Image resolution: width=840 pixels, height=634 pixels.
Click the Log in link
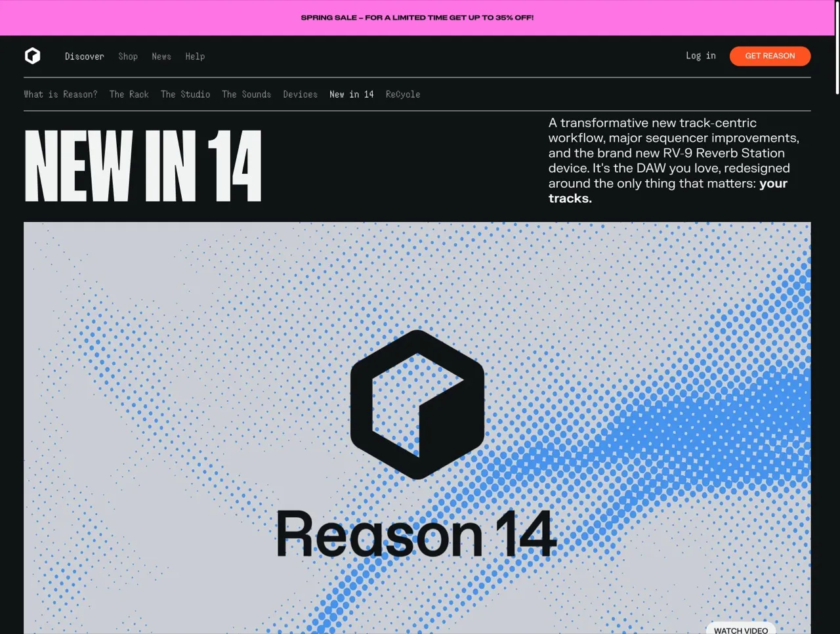pyautogui.click(x=700, y=56)
